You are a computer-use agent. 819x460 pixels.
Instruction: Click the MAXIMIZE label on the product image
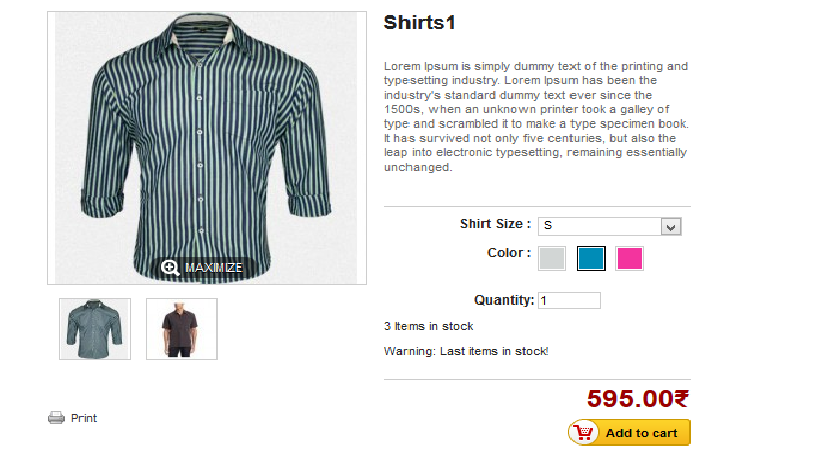click(214, 267)
